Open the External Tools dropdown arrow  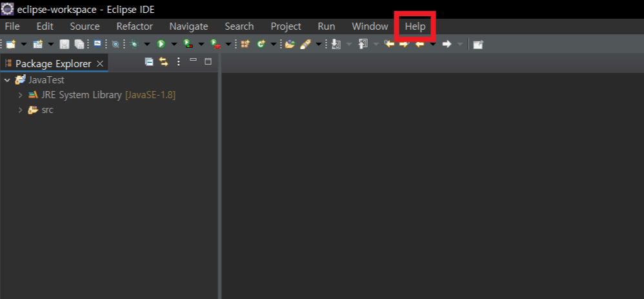tap(228, 44)
